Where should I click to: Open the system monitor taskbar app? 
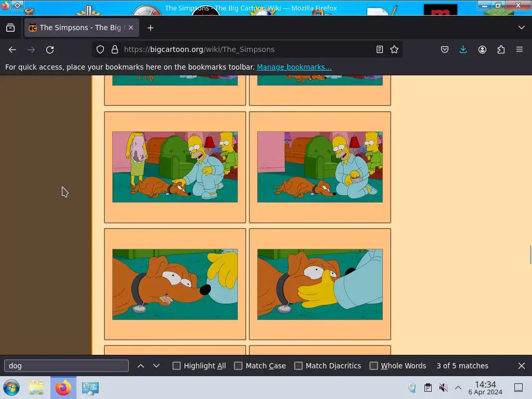[x=90, y=388]
